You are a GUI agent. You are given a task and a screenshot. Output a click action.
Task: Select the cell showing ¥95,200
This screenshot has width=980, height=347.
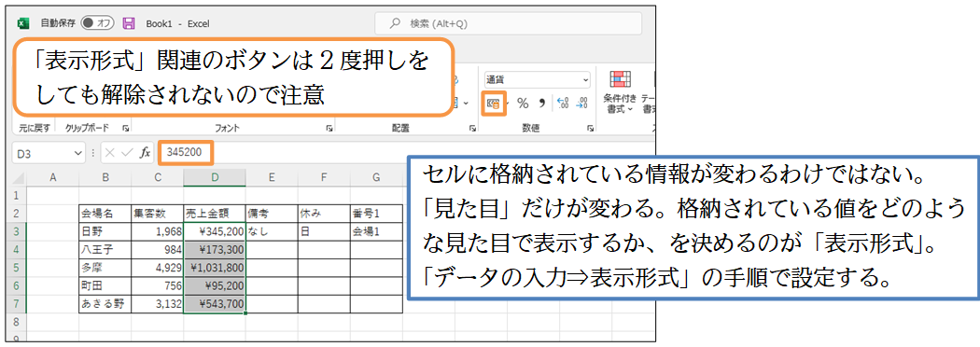pyautogui.click(x=215, y=285)
